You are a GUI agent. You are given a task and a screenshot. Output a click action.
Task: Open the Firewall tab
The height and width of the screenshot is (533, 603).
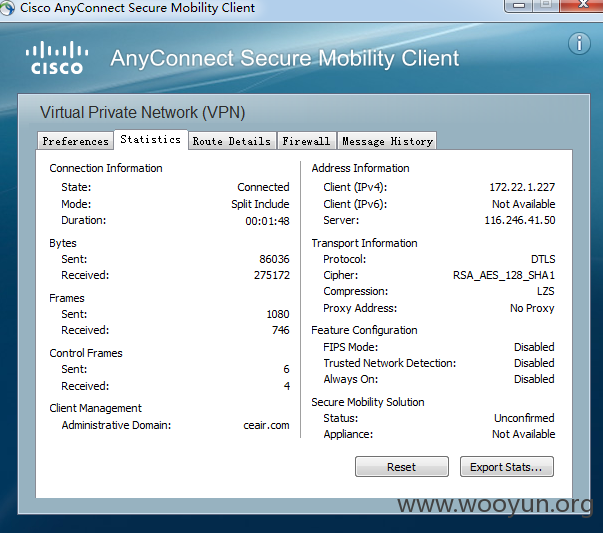tap(306, 141)
